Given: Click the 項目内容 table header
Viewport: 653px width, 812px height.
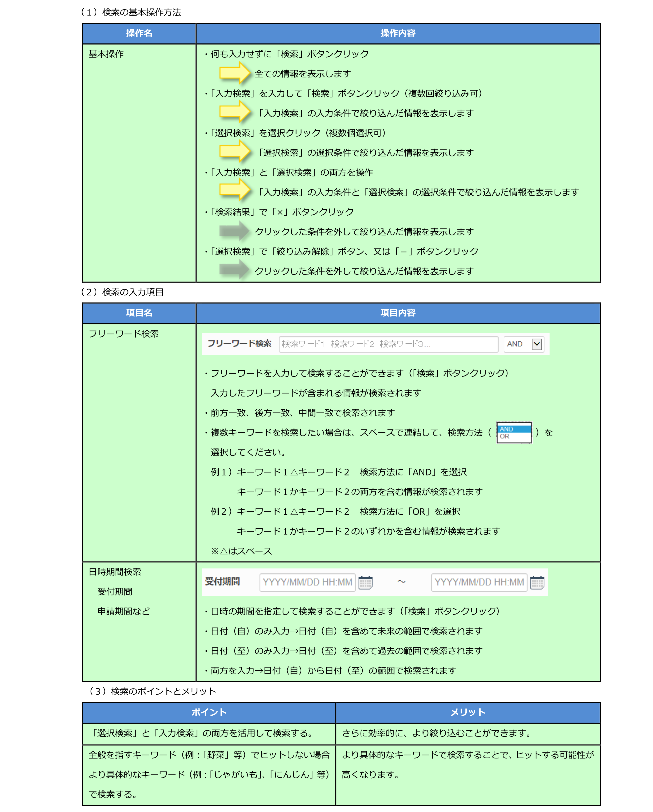Looking at the screenshot, I should coord(398,313).
